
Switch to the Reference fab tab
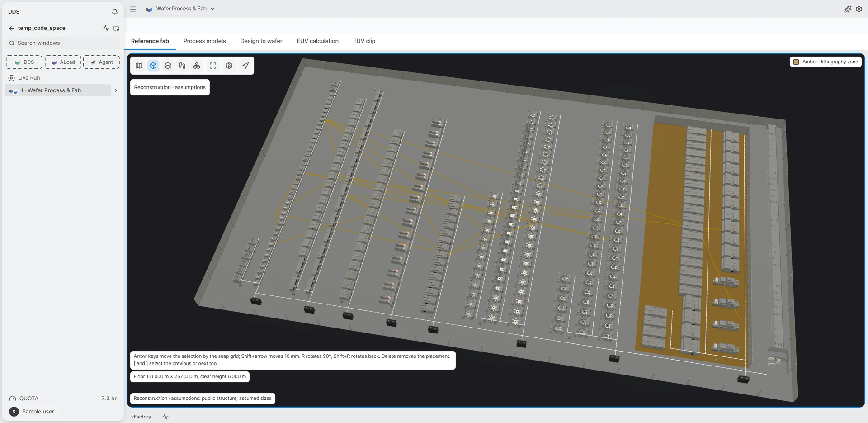(x=150, y=41)
